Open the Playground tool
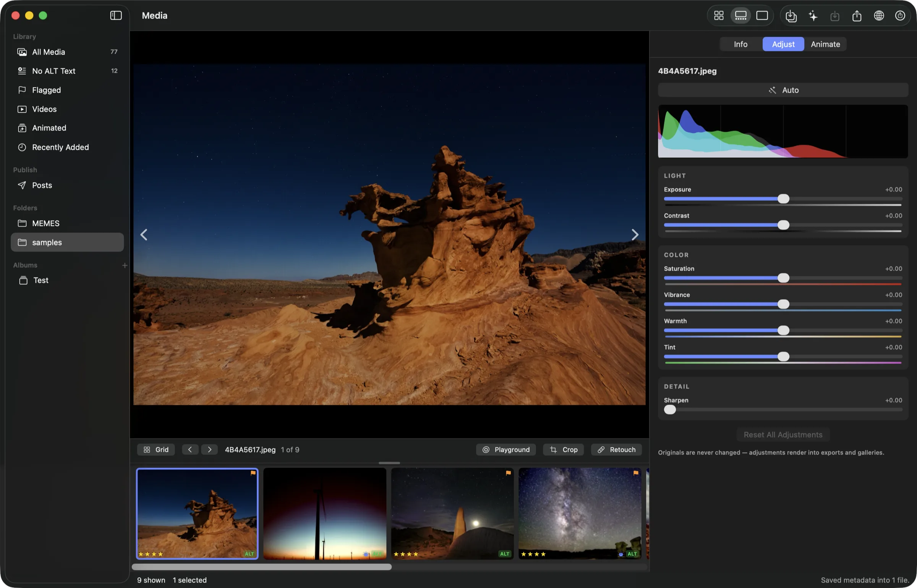 click(x=506, y=450)
